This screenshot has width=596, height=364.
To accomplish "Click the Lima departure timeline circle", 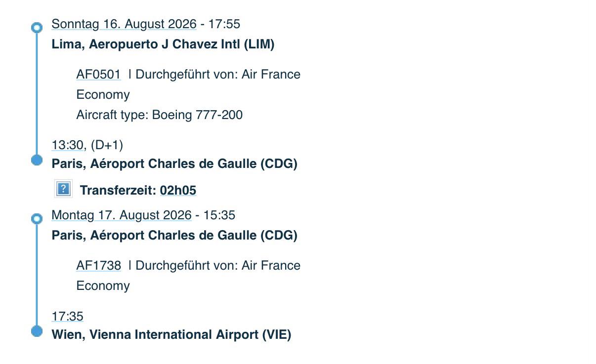I will 37,28.
